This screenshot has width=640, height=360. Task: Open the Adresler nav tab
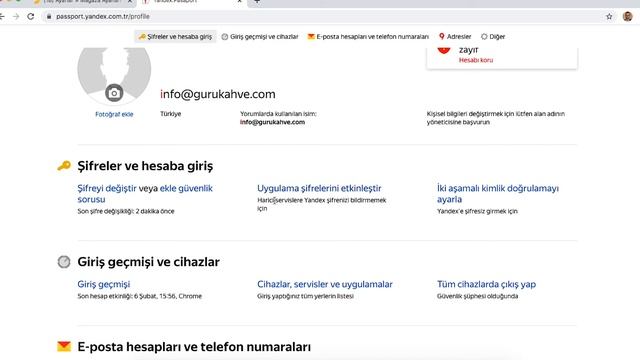pyautogui.click(x=455, y=36)
